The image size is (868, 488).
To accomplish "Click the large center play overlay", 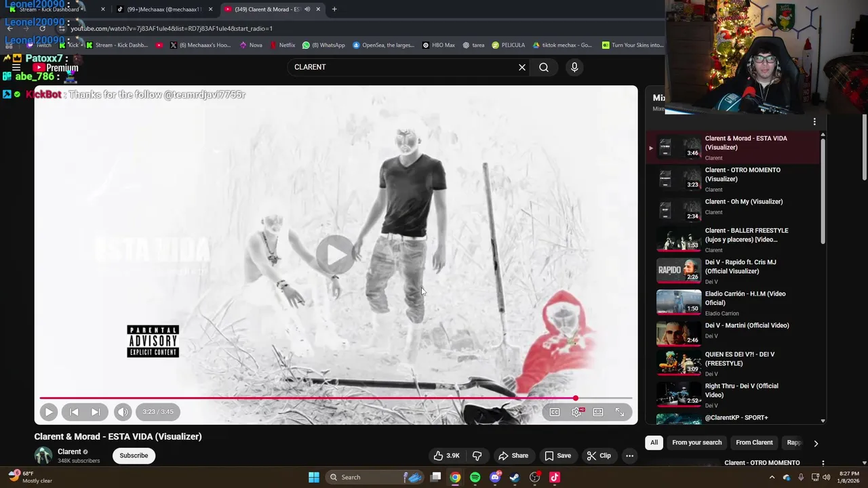I will coord(336,254).
